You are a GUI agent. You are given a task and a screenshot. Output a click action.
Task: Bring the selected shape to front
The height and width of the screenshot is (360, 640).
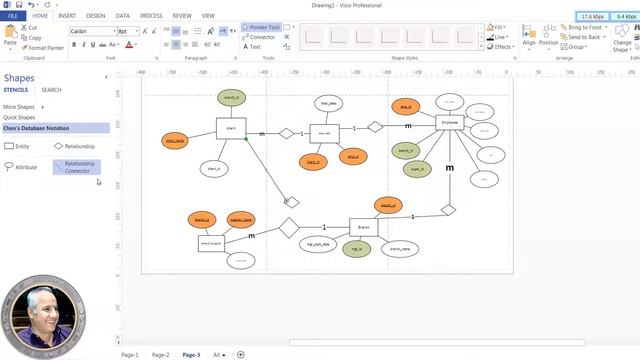(x=584, y=27)
